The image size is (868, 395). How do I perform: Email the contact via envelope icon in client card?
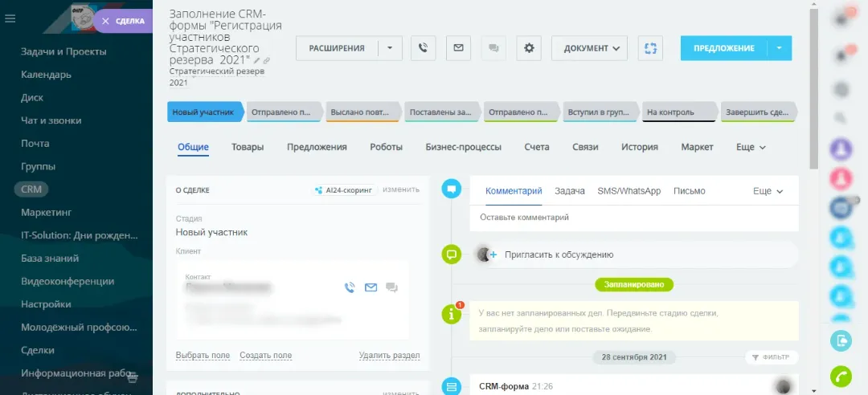[371, 287]
